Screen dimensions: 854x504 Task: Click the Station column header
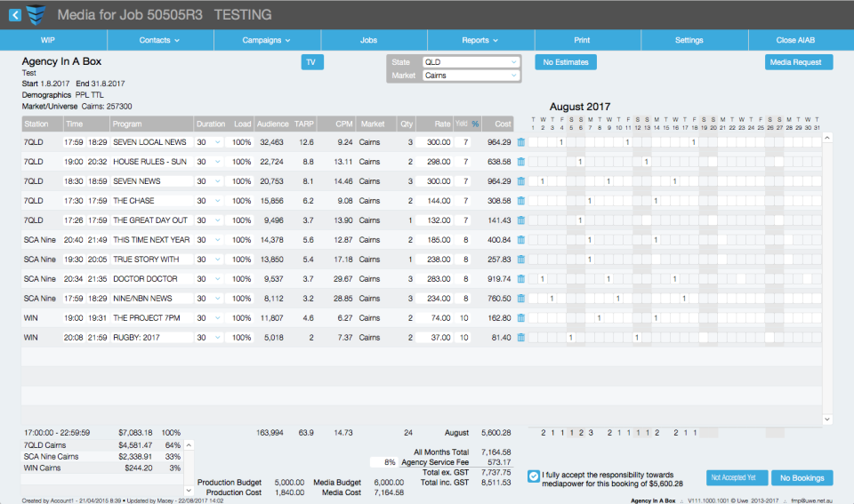(x=42, y=124)
